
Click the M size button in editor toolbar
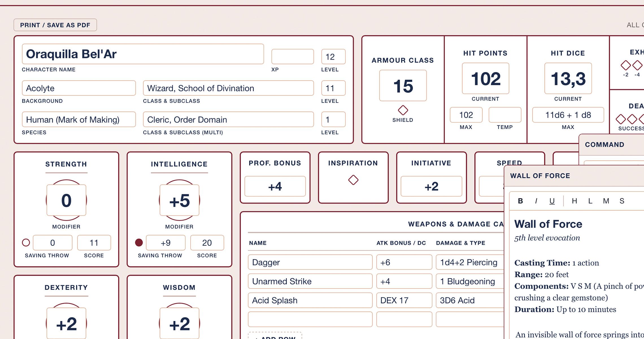tap(606, 201)
